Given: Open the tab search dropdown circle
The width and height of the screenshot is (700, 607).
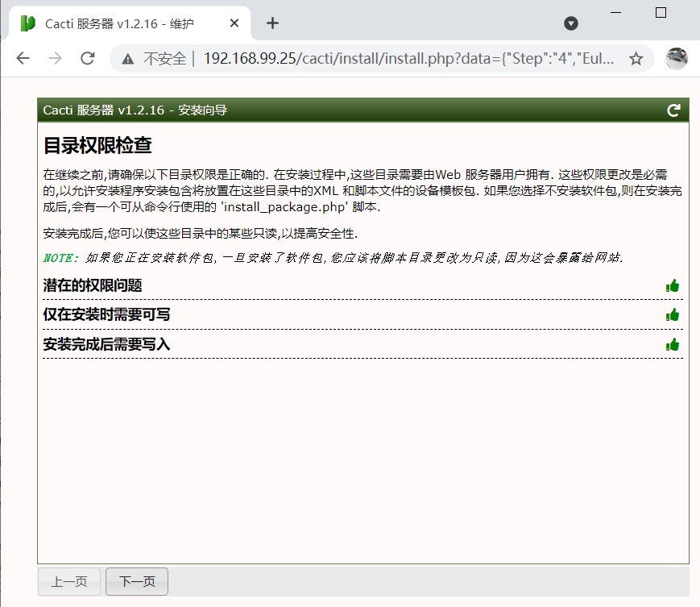Looking at the screenshot, I should click(571, 23).
